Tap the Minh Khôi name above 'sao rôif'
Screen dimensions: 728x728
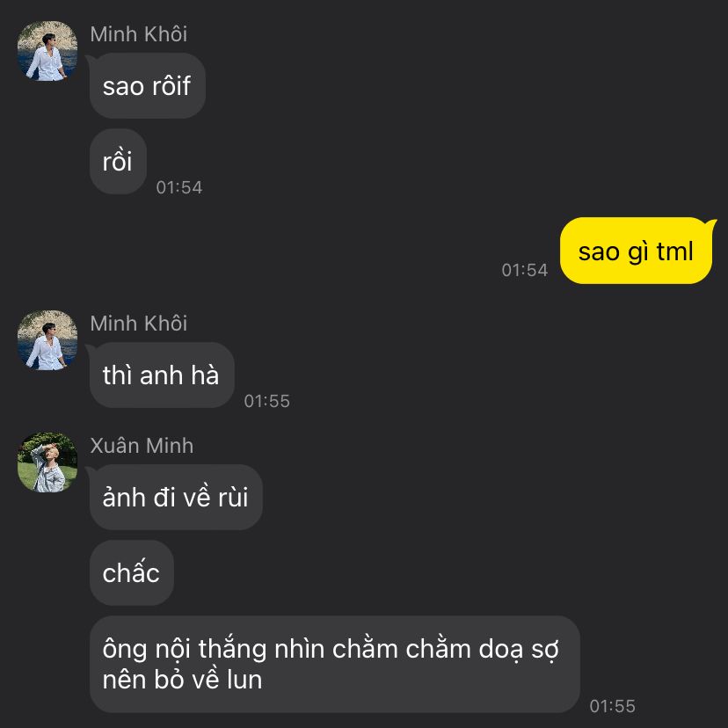pos(138,34)
